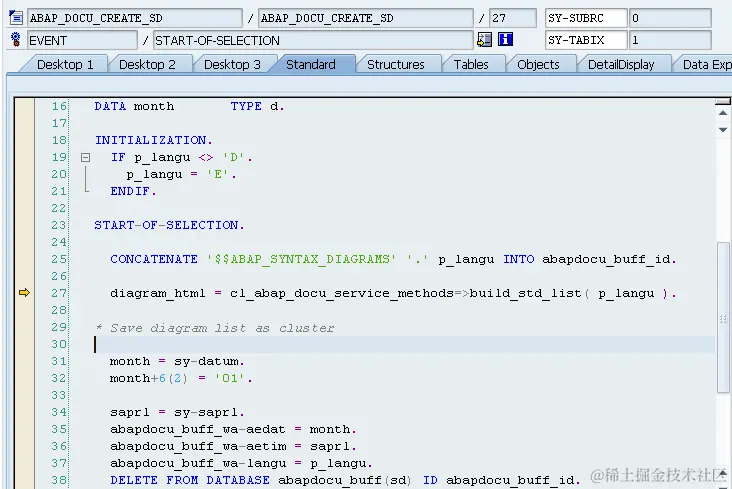Click the saprl = sy-saprl statement
The width and height of the screenshot is (732, 489).
177,412
